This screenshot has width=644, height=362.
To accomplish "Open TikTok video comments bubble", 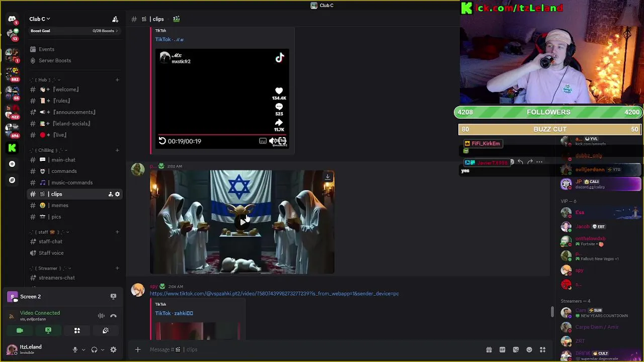I will click(279, 107).
